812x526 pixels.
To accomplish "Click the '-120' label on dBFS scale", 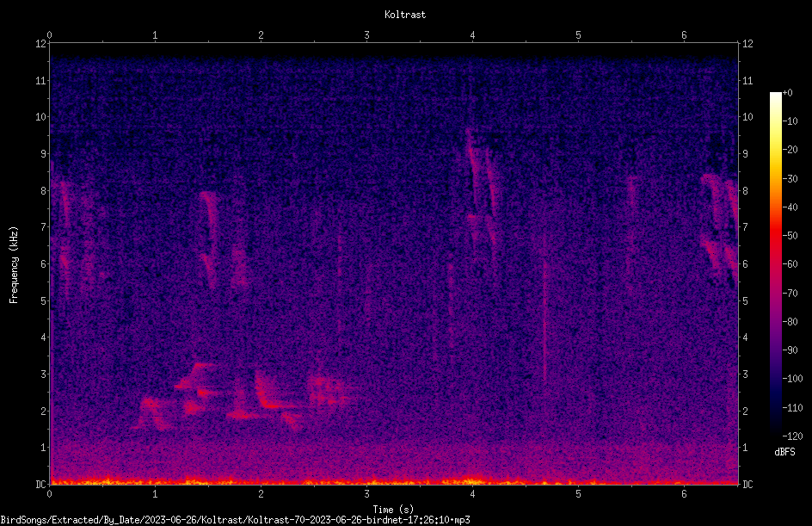I will (792, 436).
